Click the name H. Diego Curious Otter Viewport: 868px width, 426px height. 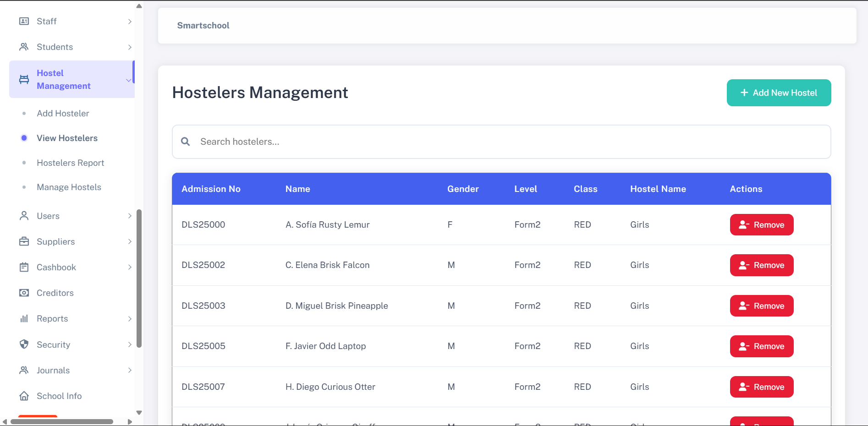330,387
